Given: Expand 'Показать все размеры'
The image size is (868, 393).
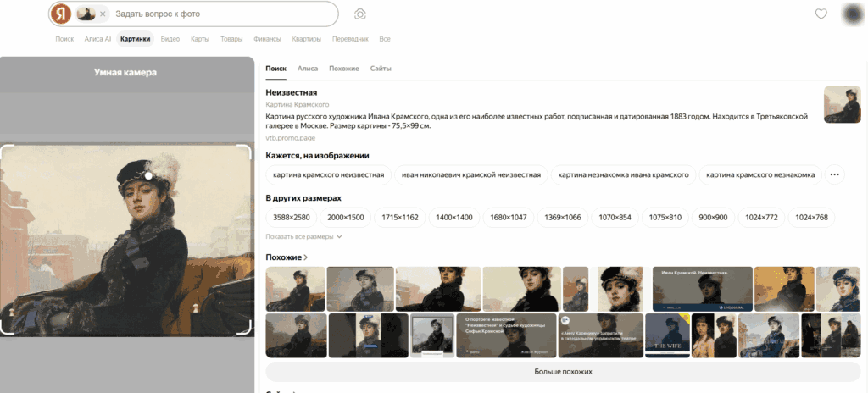Looking at the screenshot, I should pyautogui.click(x=304, y=237).
